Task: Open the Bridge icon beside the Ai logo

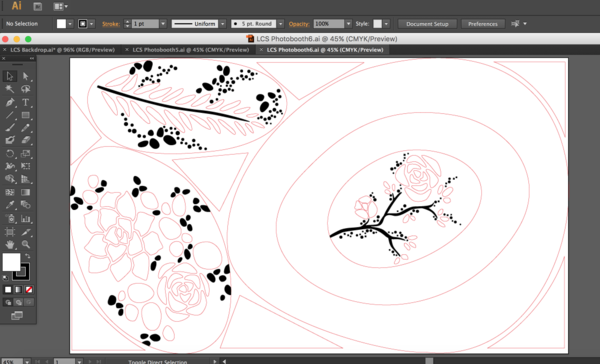Action: [x=38, y=6]
